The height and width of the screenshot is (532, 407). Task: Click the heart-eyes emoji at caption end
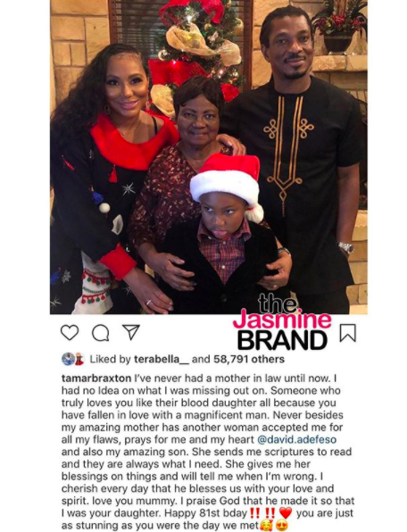pyautogui.click(x=282, y=526)
